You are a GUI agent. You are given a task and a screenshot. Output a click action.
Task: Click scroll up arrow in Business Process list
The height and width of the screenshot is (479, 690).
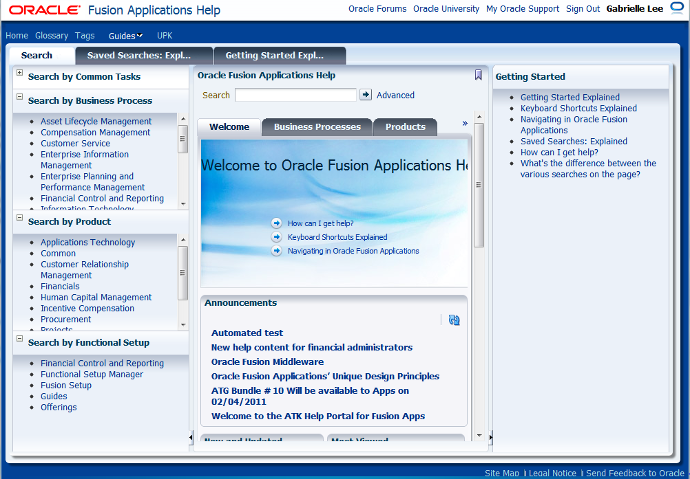coord(183,119)
